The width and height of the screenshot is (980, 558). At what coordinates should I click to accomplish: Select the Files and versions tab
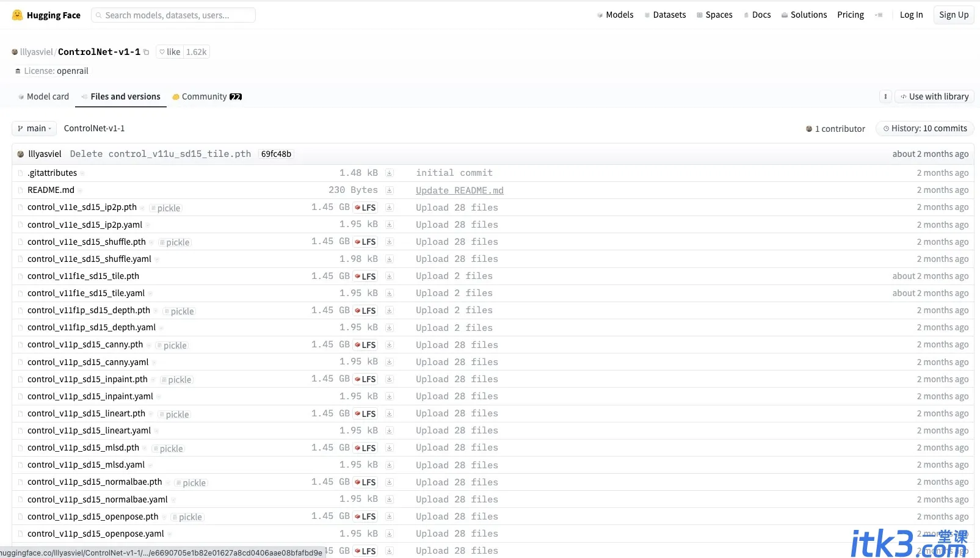coord(121,96)
